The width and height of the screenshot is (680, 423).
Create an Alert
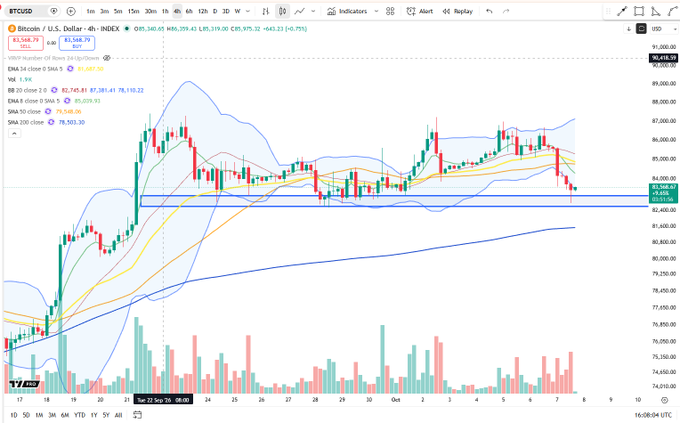(420, 11)
